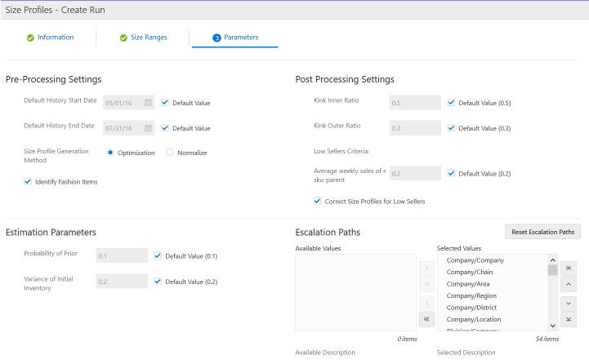Image resolution: width=589 pixels, height=364 pixels.
Task: Uncheck Default Value (0.2) for Variance of Initial Inventory
Action: (158, 282)
